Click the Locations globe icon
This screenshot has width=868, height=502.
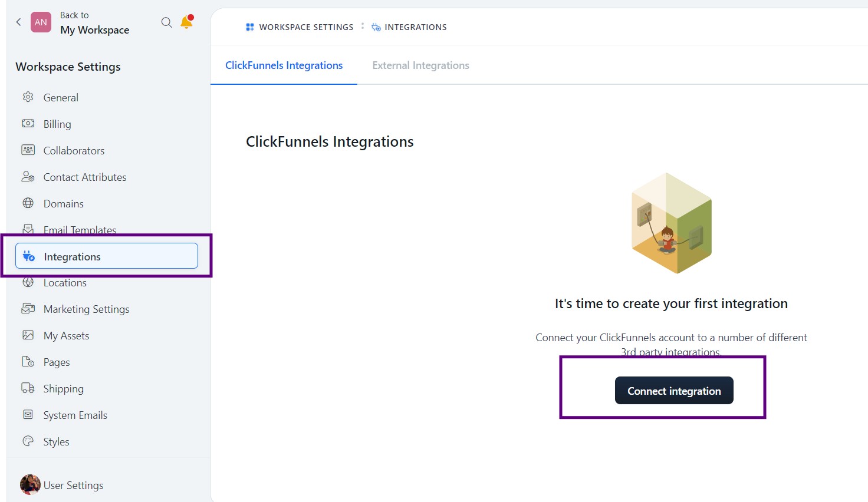pos(28,282)
